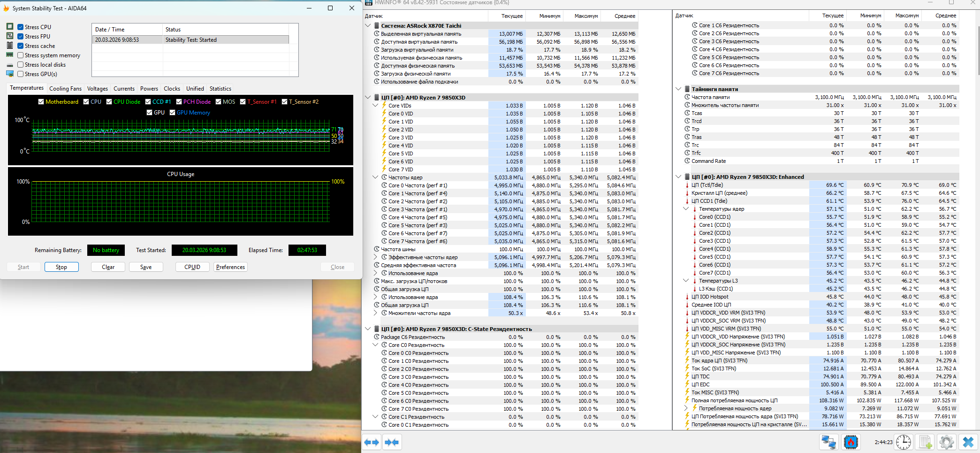Click the thermometer icon beside ЦП IOD Hotspot
980x453 pixels.
click(687, 297)
